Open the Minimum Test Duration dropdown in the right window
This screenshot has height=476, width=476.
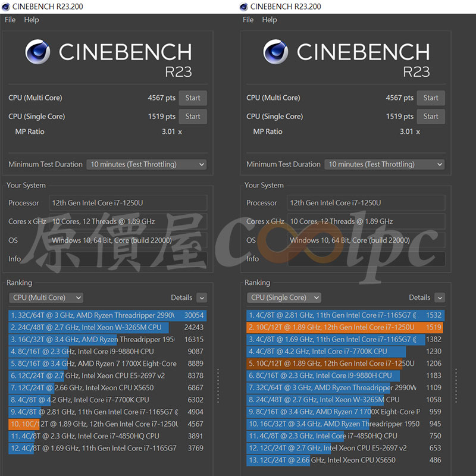click(384, 165)
